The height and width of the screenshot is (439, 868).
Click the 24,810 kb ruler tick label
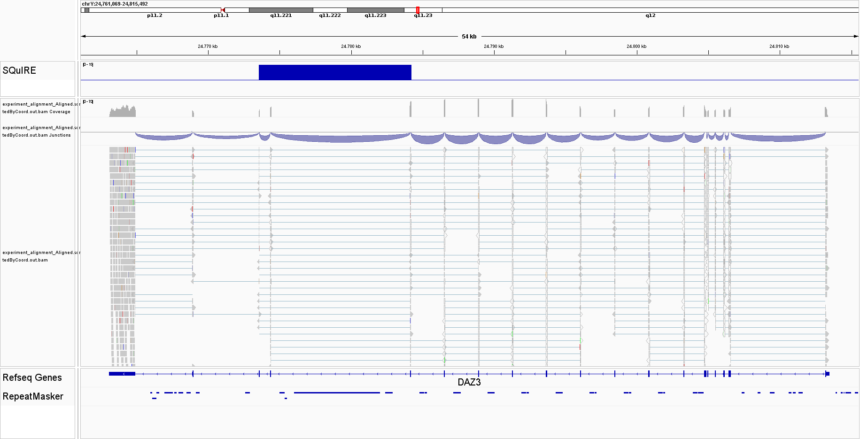pyautogui.click(x=779, y=46)
